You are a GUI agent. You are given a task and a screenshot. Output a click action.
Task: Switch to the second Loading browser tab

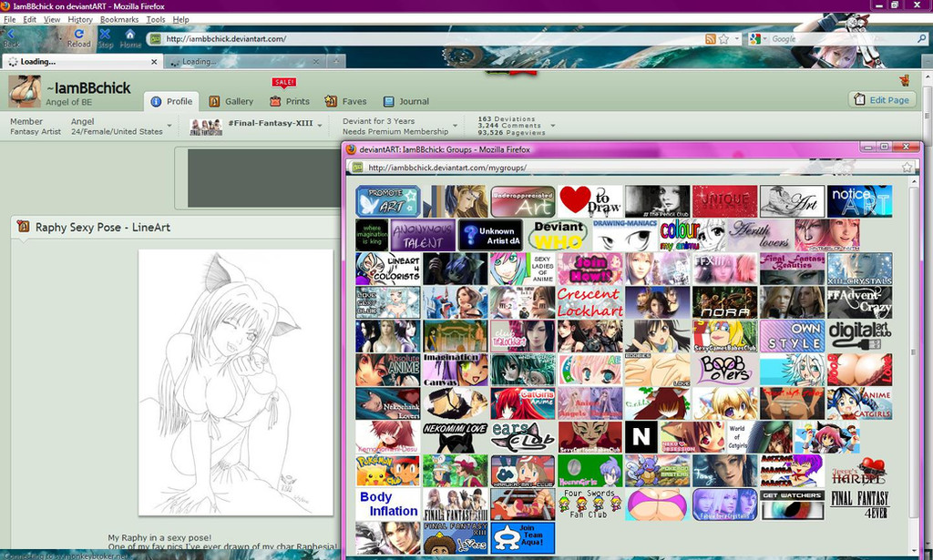[244, 62]
